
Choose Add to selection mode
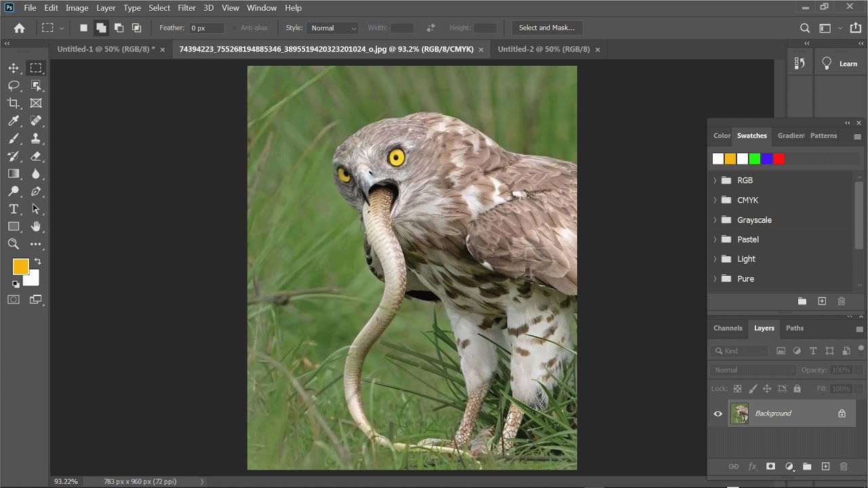pos(101,28)
